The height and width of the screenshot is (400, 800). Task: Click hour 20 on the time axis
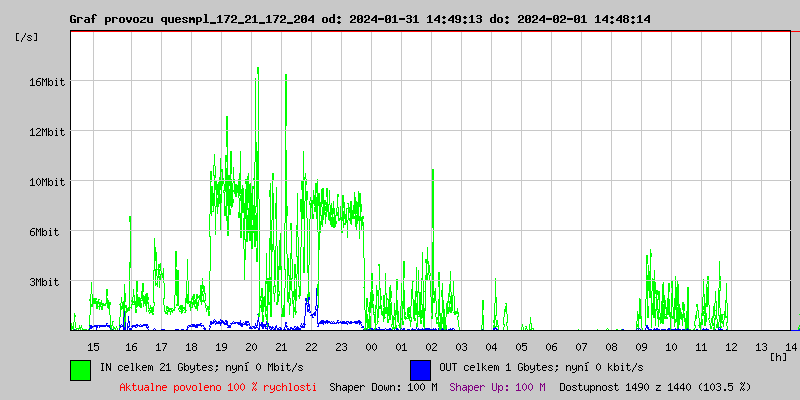(x=251, y=346)
